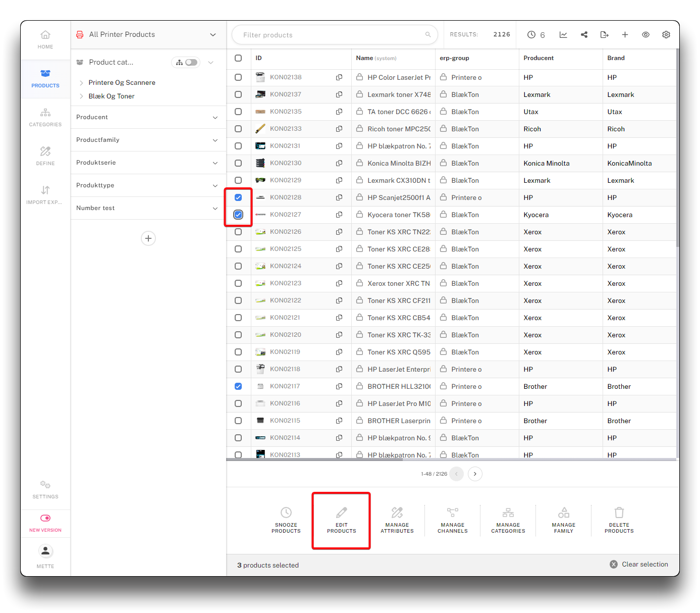This screenshot has height=613, width=700.
Task: Expand the Printere Og Scannere category
Action: 81,83
